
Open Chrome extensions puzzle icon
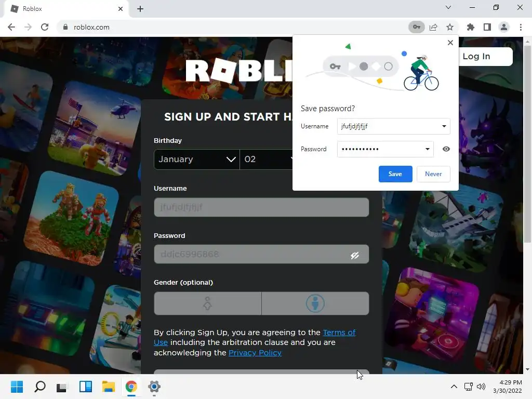[470, 27]
